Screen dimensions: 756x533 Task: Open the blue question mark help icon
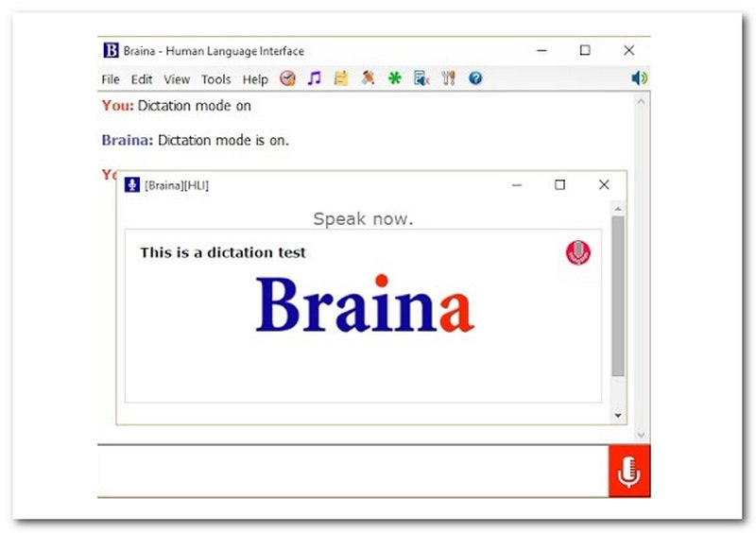475,78
